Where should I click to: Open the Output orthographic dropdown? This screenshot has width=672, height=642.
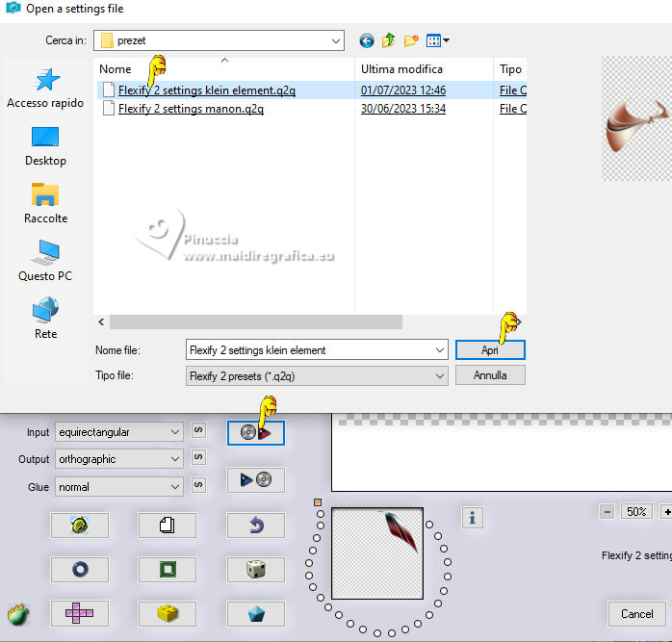119,459
